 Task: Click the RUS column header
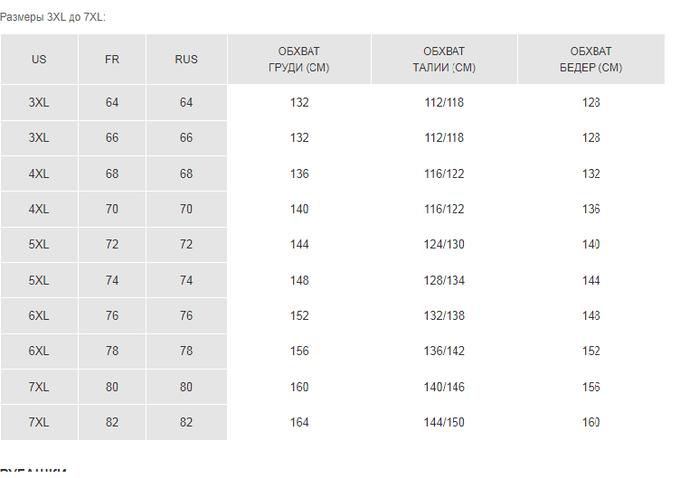pos(186,59)
